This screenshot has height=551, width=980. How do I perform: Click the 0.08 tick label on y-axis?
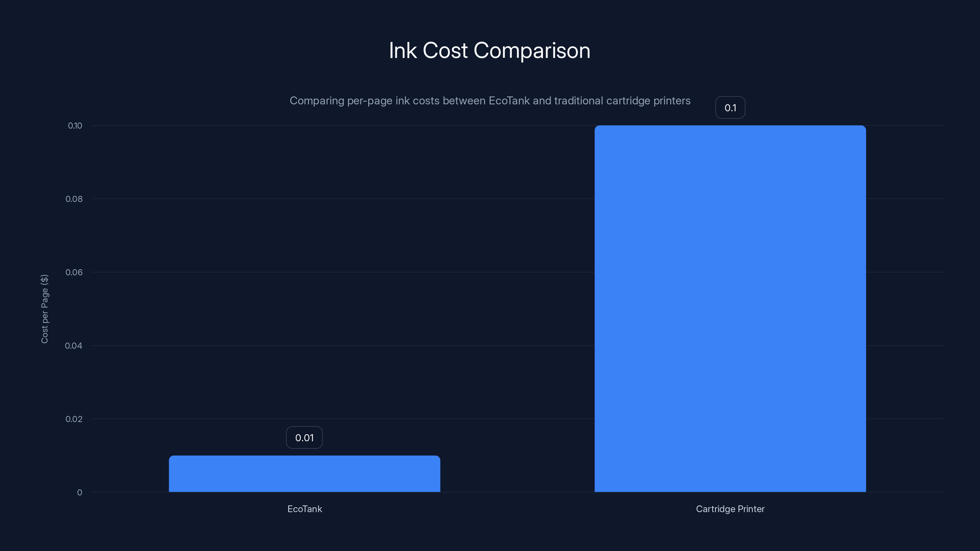coord(75,198)
